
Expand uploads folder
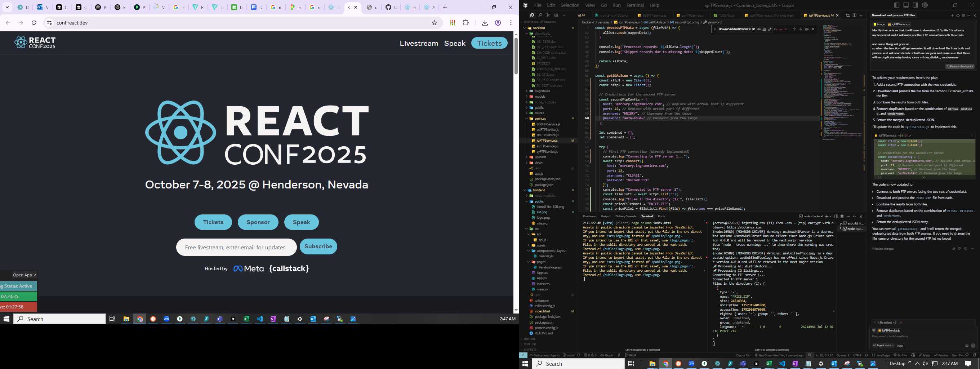click(x=540, y=157)
